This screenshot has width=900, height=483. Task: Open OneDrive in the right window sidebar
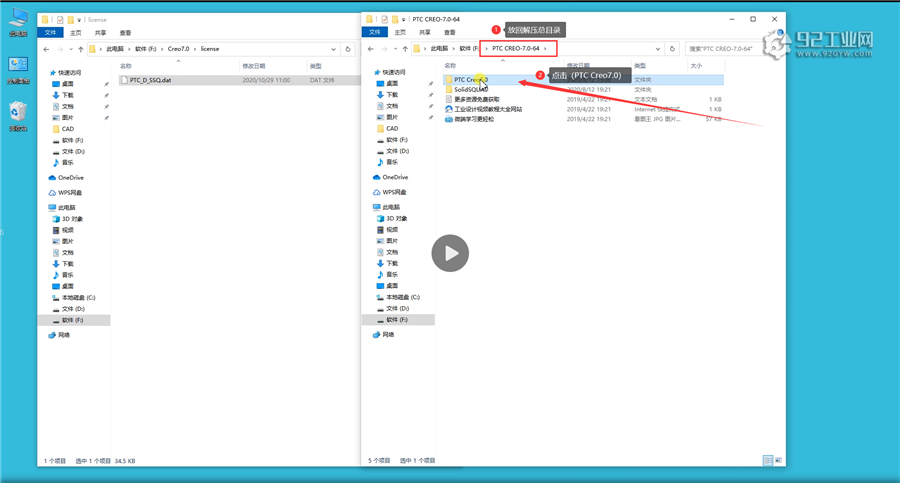(390, 177)
